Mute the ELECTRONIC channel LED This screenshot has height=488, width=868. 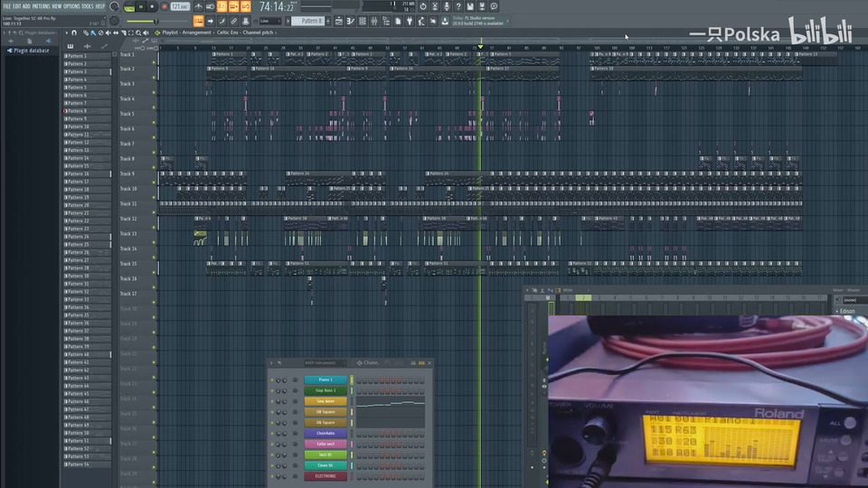pos(272,476)
